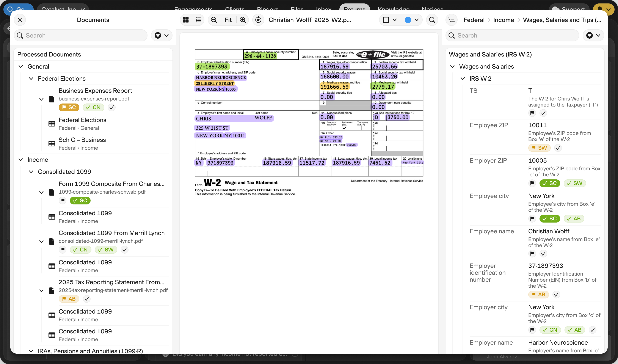Click Income in the breadcrumb
618x364 pixels.
503,20
